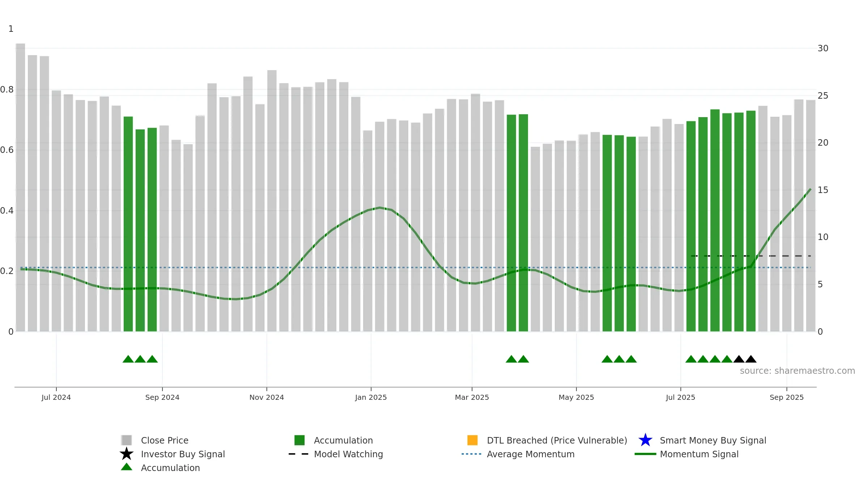Click the first green triangle in the April 2025 pair
The width and height of the screenshot is (868, 488).
tap(511, 359)
